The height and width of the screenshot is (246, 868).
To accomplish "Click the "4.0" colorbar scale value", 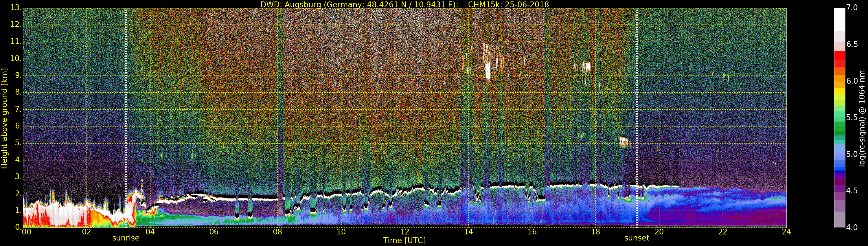I will click(x=852, y=227).
